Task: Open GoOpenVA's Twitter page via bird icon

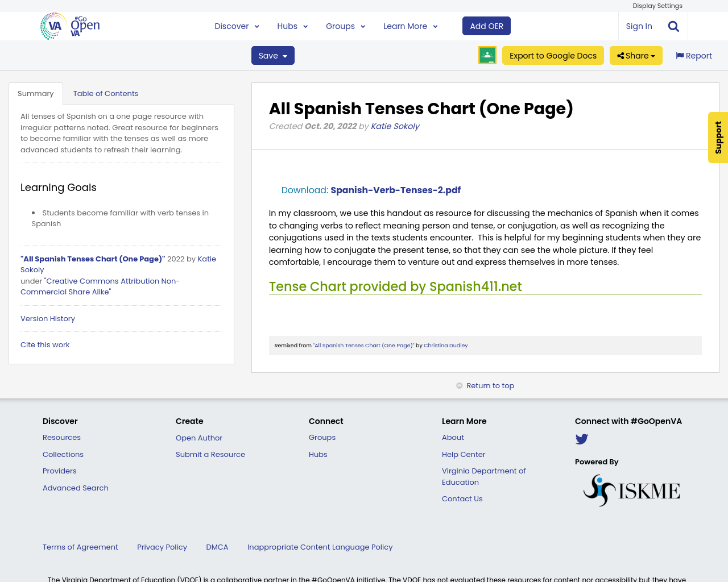Action: click(x=581, y=438)
